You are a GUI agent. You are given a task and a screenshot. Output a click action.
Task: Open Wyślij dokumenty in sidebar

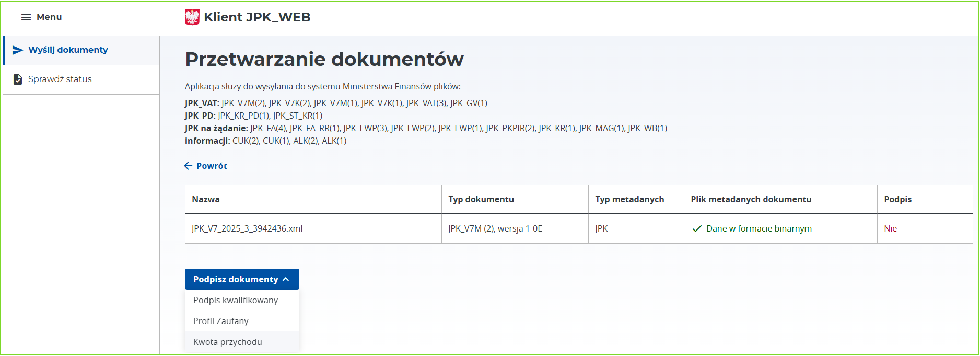click(x=81, y=50)
